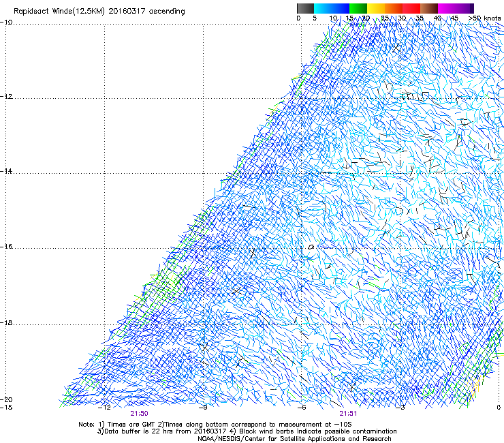Click the '-15' longitude axis label

tap(6, 408)
